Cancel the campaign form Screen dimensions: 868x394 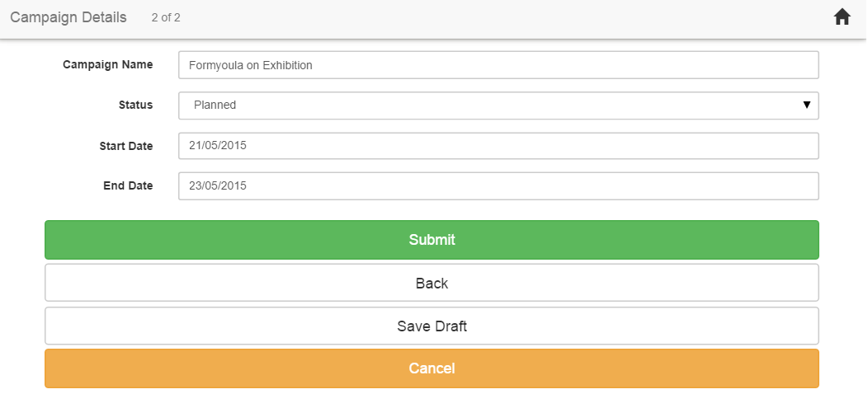(432, 368)
